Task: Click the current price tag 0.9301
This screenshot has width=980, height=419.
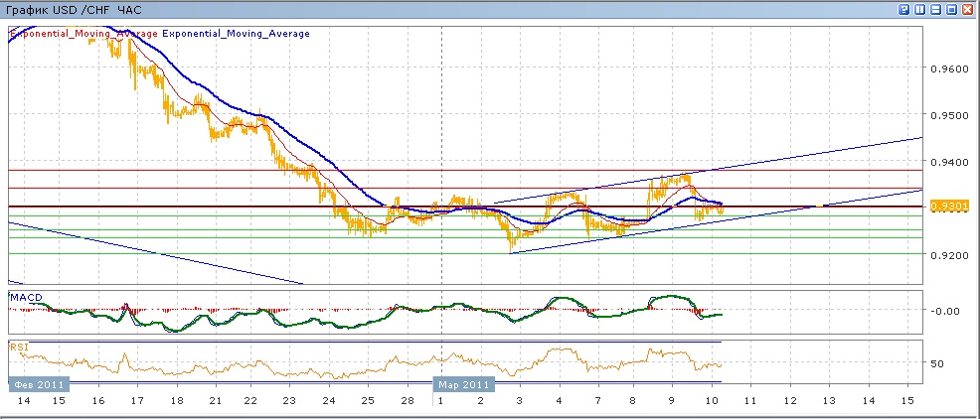Action: 949,206
